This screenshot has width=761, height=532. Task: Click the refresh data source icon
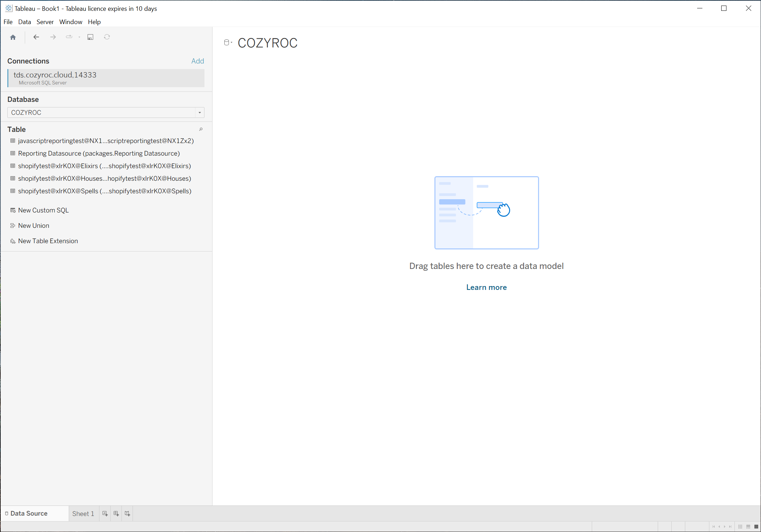[107, 37]
